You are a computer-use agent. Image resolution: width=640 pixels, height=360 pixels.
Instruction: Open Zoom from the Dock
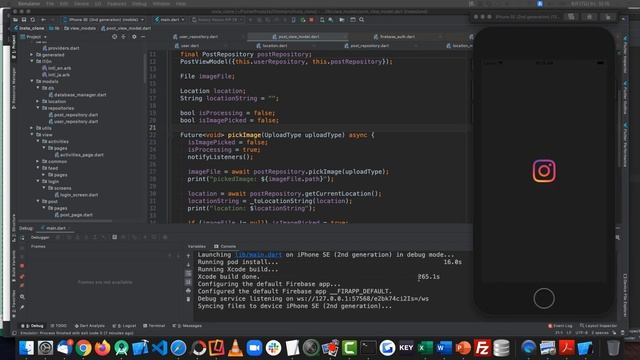[x=254, y=348]
